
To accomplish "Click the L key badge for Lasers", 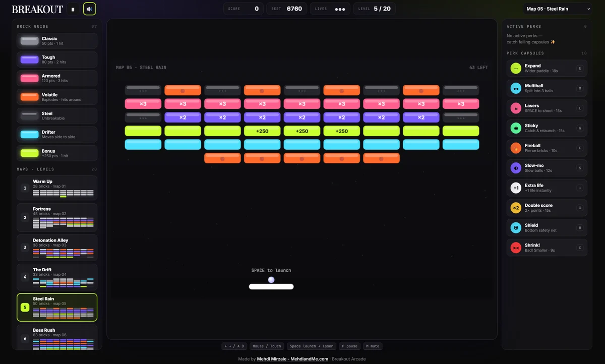I will (x=580, y=108).
